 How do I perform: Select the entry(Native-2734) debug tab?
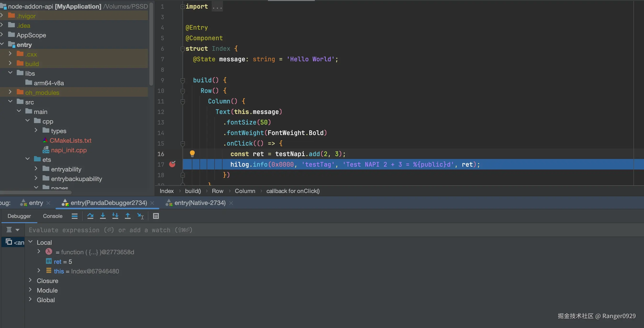(x=200, y=203)
